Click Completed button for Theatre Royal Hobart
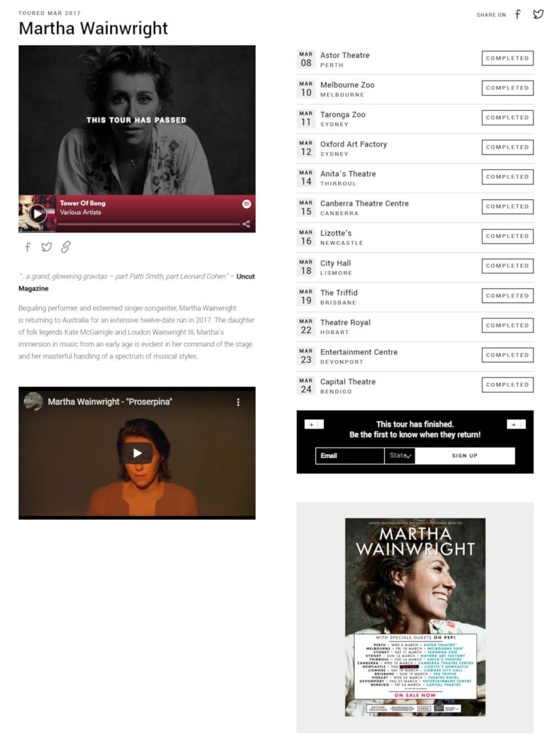Image resolution: width=551 pixels, height=756 pixels. (507, 326)
